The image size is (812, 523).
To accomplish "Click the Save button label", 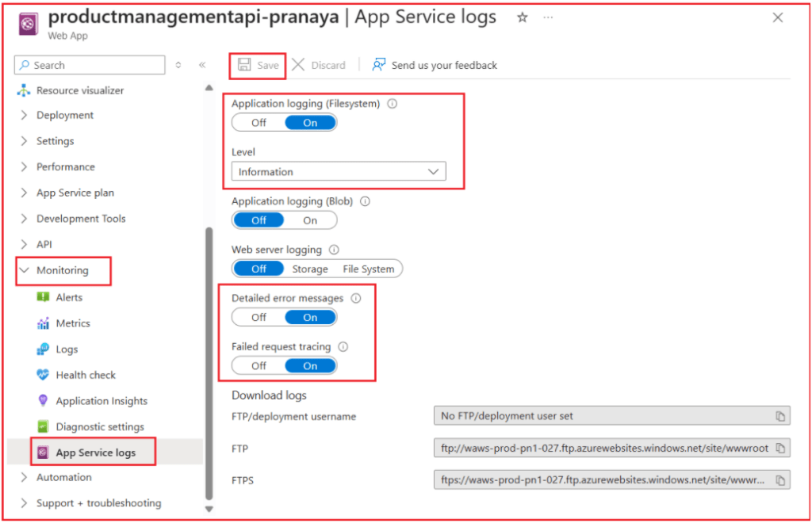I will pos(268,65).
